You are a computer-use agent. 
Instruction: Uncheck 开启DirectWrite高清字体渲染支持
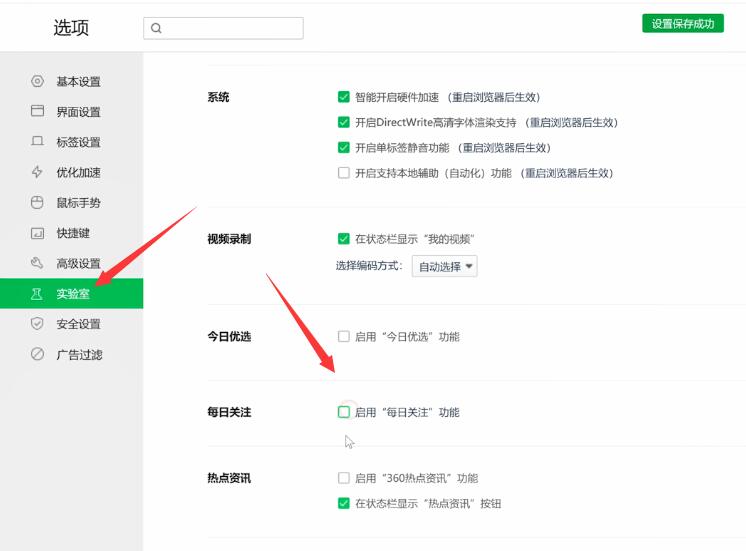coord(344,122)
